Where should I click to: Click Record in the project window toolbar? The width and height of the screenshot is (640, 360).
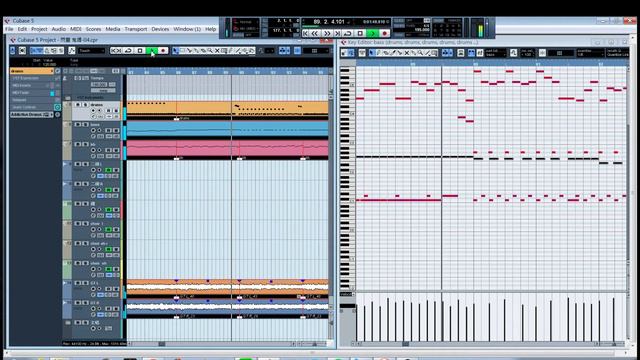point(163,51)
